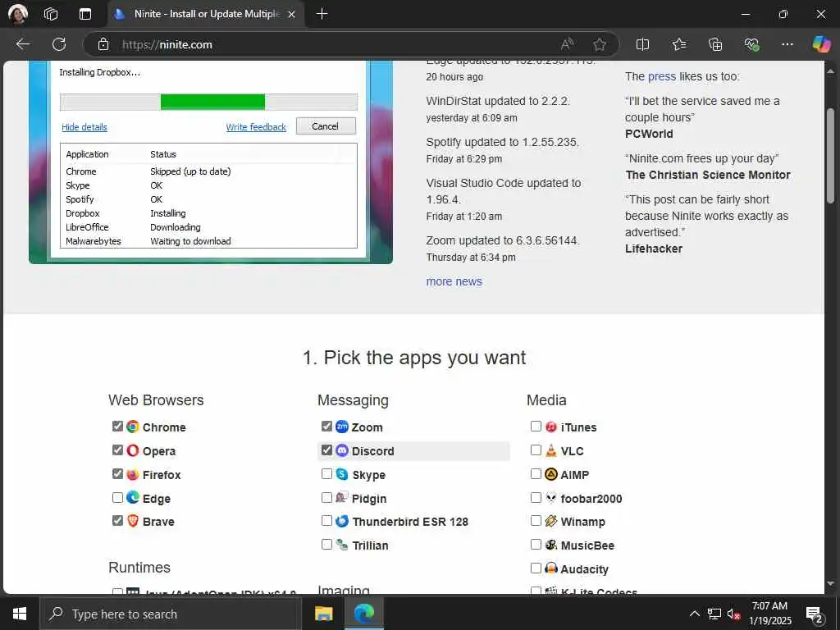Check the iTunes checkbox

[536, 426]
